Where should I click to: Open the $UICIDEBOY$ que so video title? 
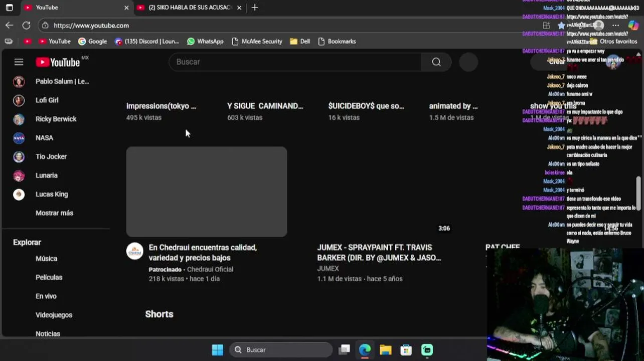click(x=366, y=106)
